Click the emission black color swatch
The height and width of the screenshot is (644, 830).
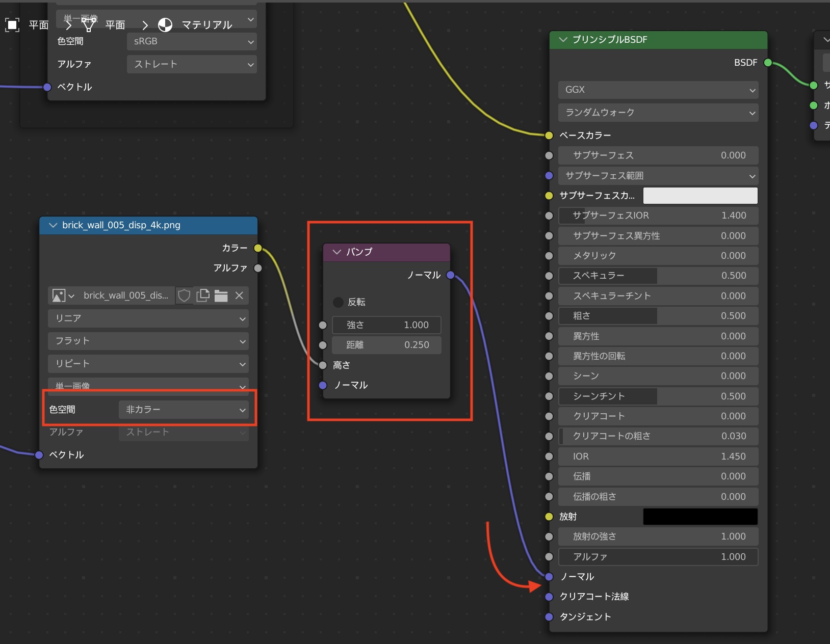click(700, 517)
